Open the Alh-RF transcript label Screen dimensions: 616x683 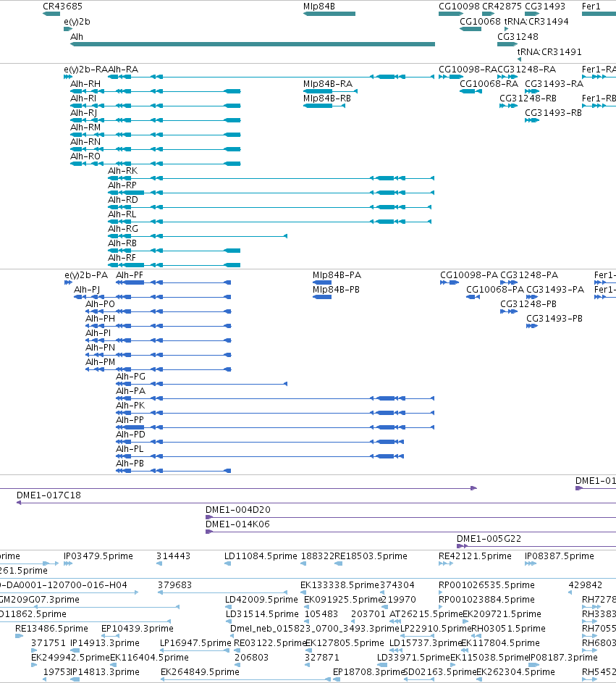(x=122, y=258)
